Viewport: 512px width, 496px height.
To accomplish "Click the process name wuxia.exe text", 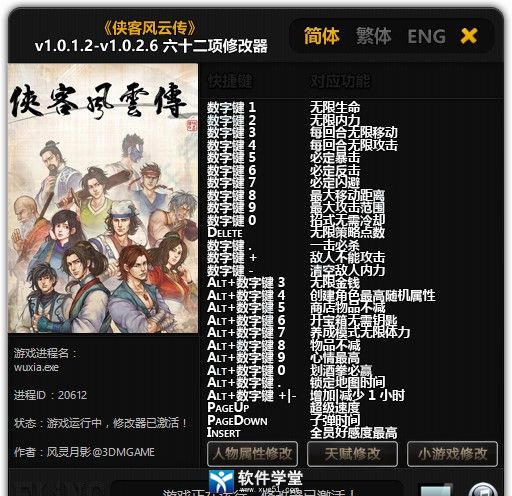I will tap(36, 367).
